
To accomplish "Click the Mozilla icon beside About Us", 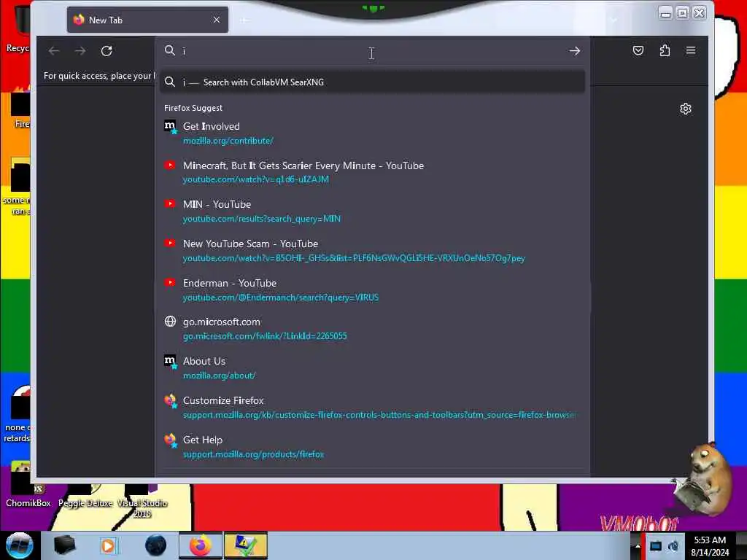I will pos(171,362).
